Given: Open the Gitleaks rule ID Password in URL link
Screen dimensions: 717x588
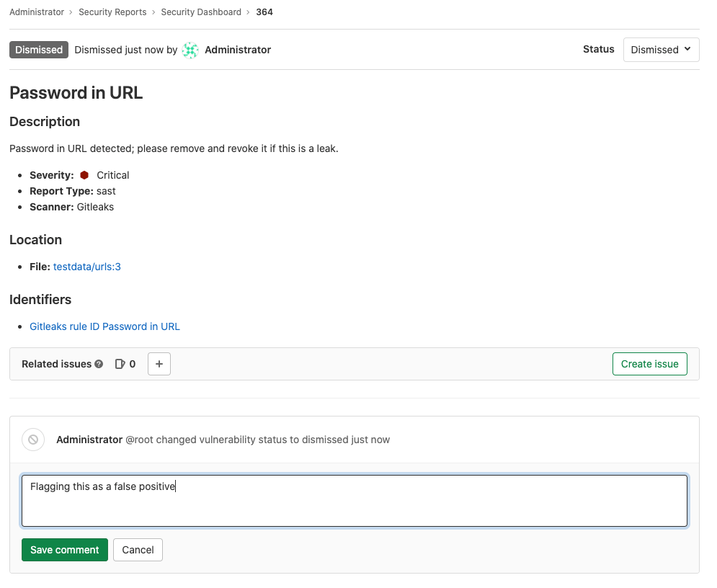Looking at the screenshot, I should [104, 326].
